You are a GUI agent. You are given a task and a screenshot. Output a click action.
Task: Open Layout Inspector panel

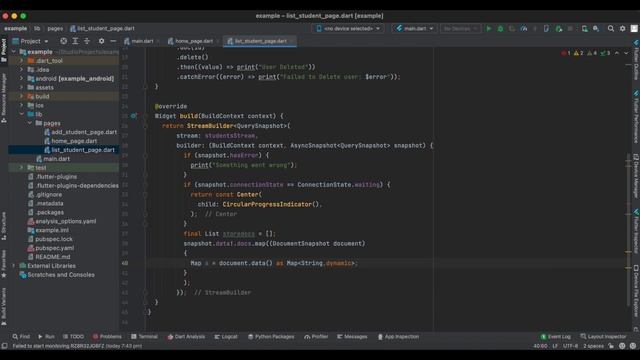[603, 337]
